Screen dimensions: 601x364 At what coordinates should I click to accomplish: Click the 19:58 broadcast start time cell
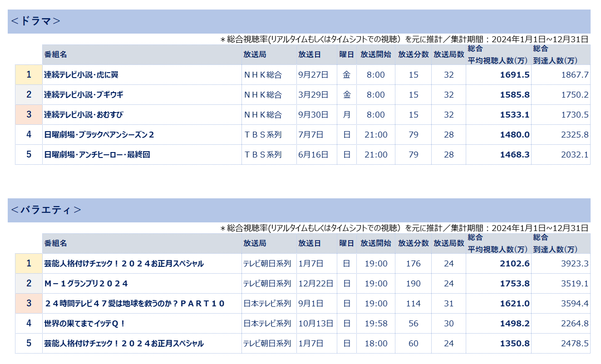[376, 324]
